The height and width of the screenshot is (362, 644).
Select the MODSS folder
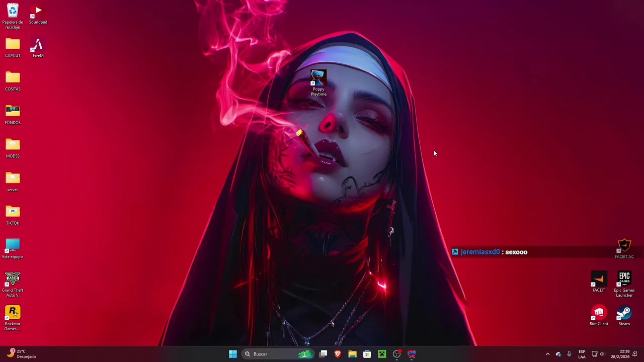tap(13, 148)
